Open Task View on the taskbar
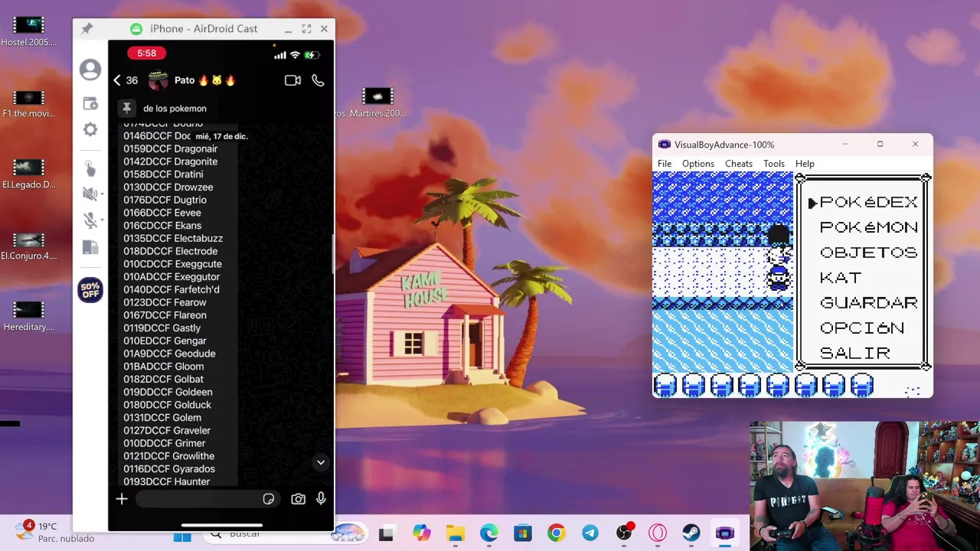Screen dimensions: 980x551 point(386,533)
